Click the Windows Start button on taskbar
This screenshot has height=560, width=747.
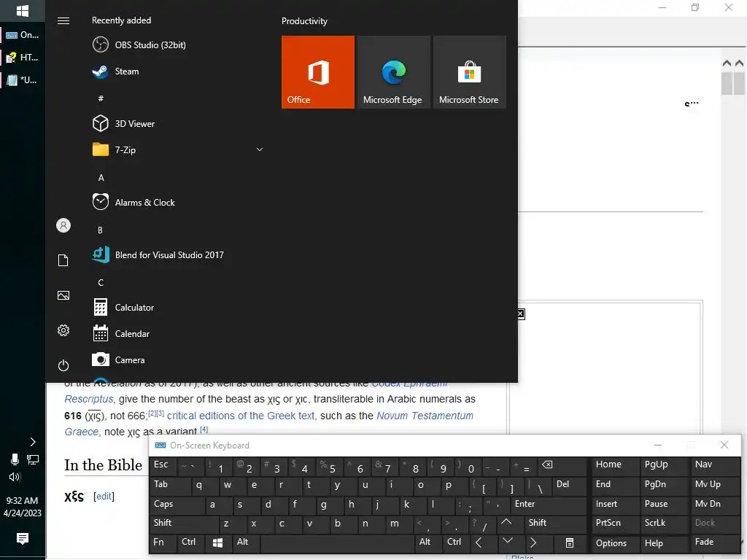(x=23, y=10)
